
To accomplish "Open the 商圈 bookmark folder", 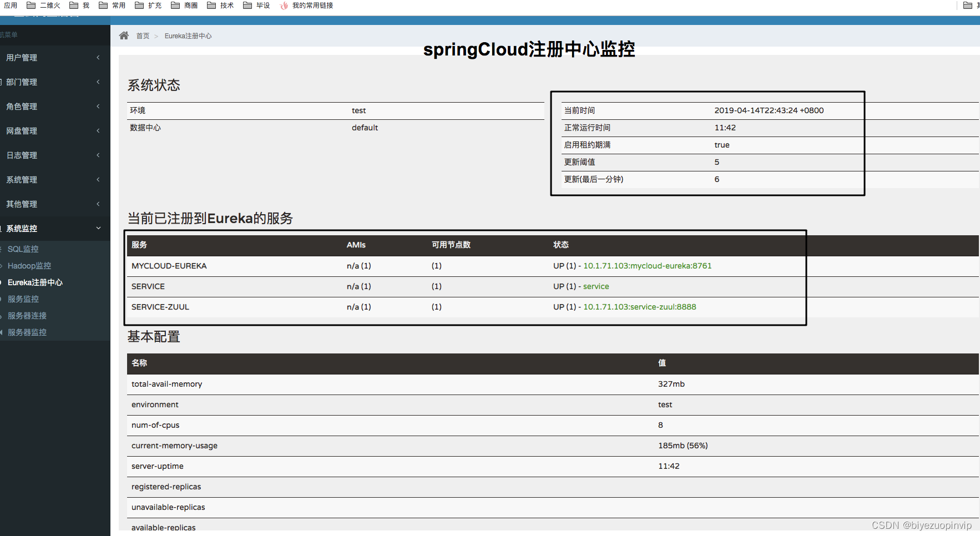I will (x=184, y=6).
